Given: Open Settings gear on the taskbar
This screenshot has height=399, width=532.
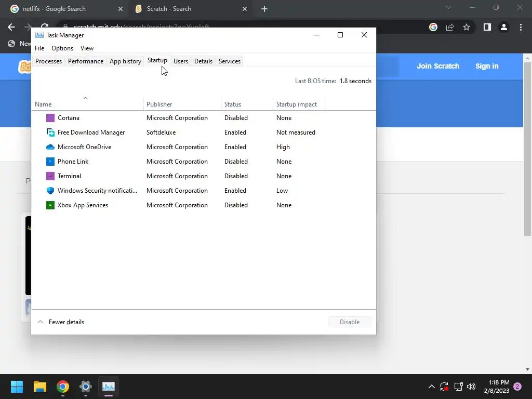Looking at the screenshot, I should tap(86, 387).
